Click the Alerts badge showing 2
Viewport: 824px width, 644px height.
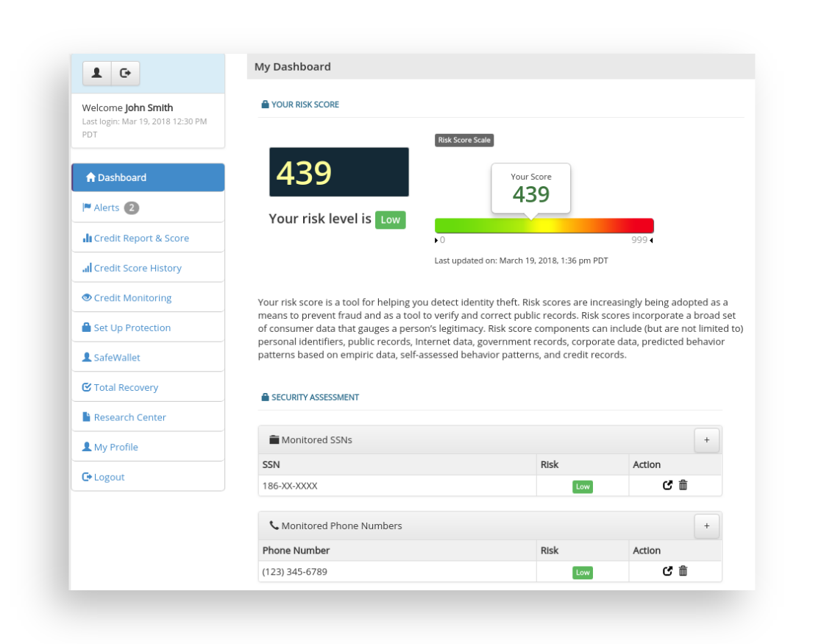[131, 208]
